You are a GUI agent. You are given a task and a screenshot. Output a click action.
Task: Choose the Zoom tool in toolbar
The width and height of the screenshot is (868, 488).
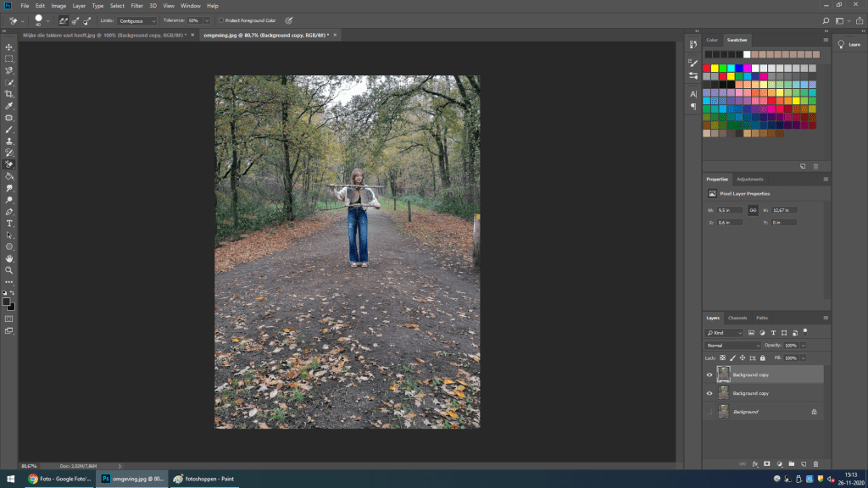click(x=9, y=269)
